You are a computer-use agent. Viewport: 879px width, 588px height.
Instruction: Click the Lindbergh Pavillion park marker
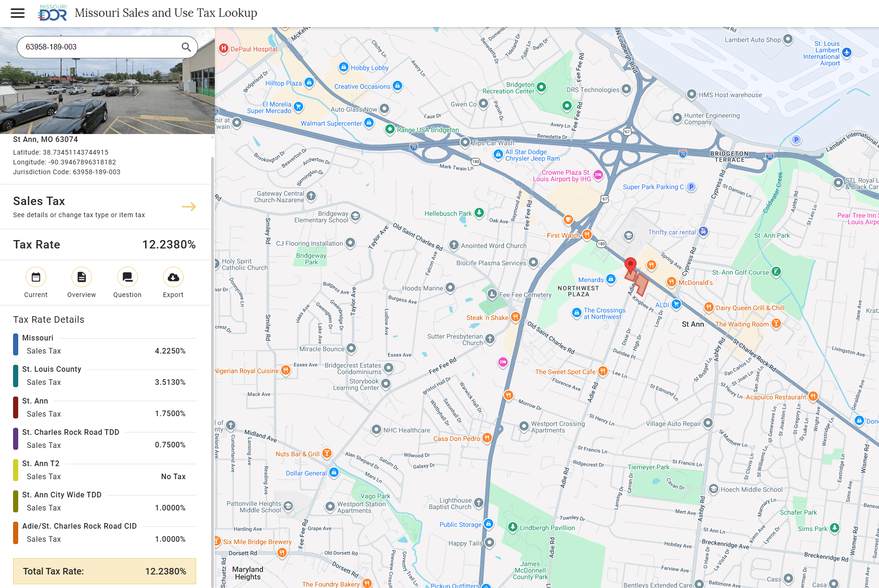tap(513, 527)
